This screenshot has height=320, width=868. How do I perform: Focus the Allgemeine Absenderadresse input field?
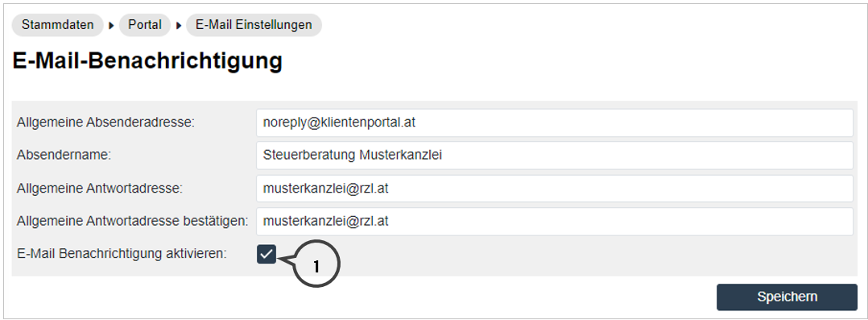pos(554,123)
